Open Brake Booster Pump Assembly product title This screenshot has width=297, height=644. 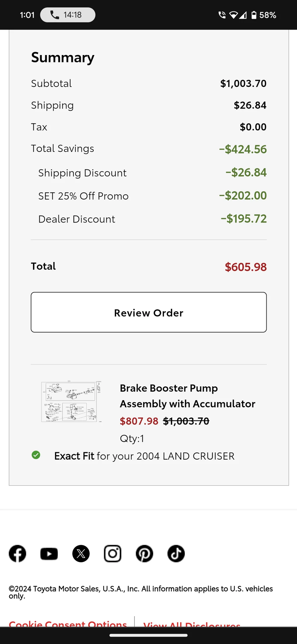[x=187, y=396]
